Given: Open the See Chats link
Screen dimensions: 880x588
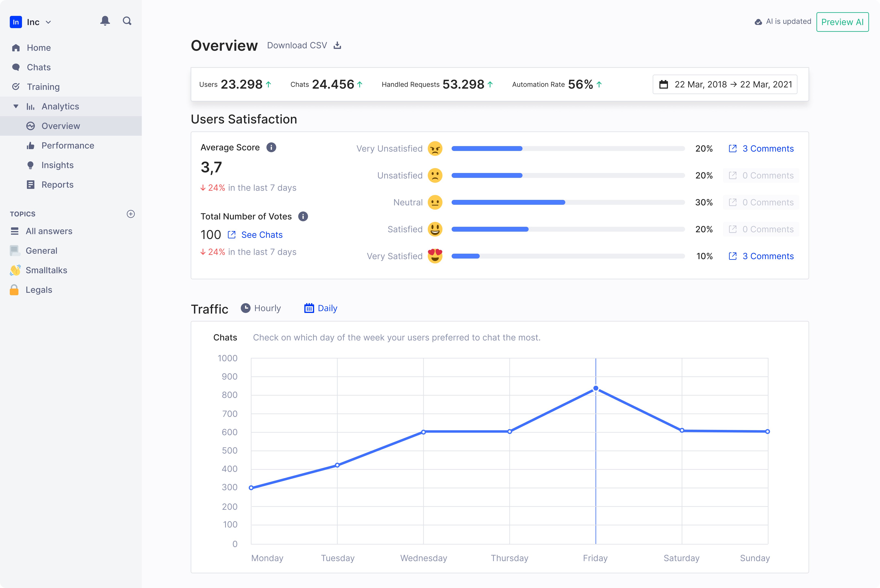Looking at the screenshot, I should click(261, 235).
